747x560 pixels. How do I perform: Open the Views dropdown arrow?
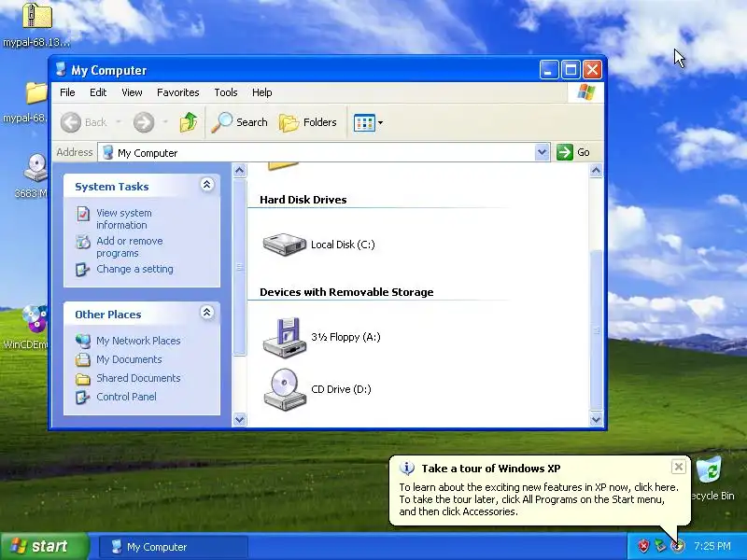pos(380,123)
